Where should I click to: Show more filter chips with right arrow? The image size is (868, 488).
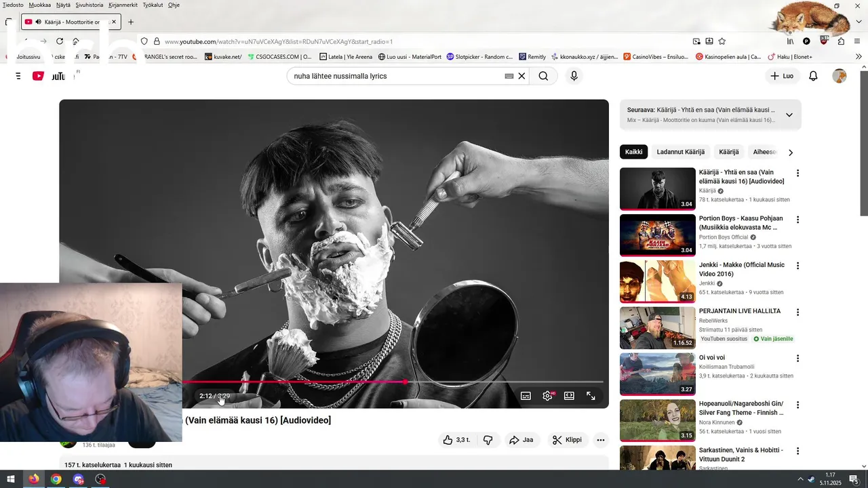coord(790,152)
